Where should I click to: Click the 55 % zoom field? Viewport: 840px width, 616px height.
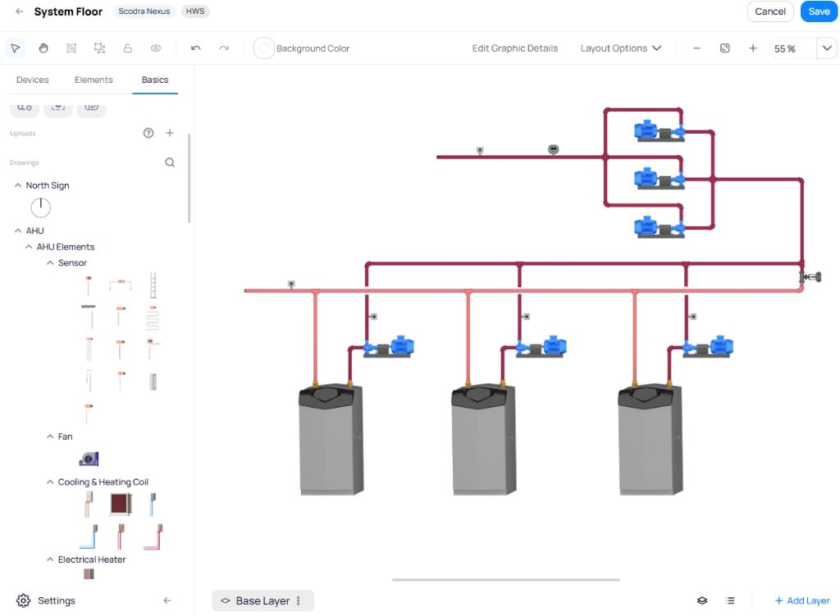point(793,48)
